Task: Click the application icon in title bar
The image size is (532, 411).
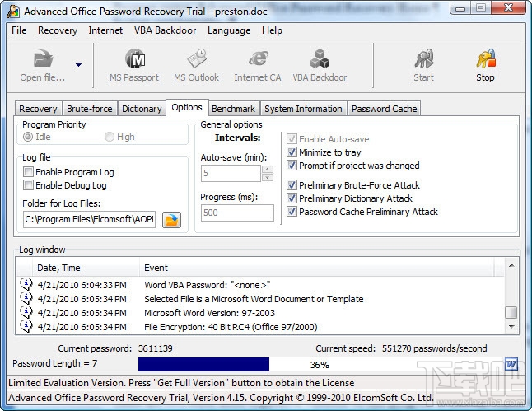Action: tap(13, 12)
